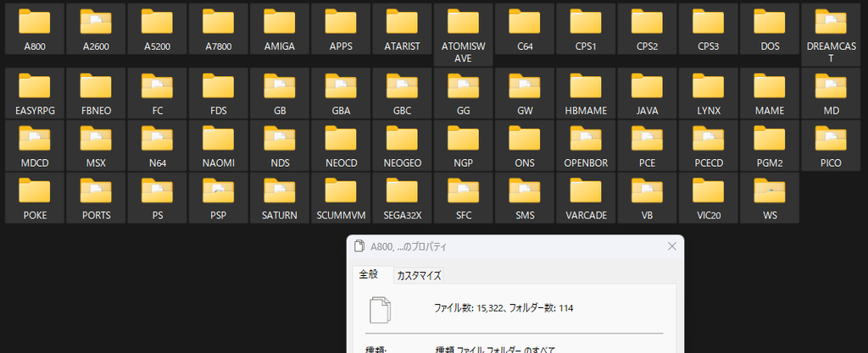Click the GBA folder
This screenshot has width=868, height=353.
(x=341, y=92)
